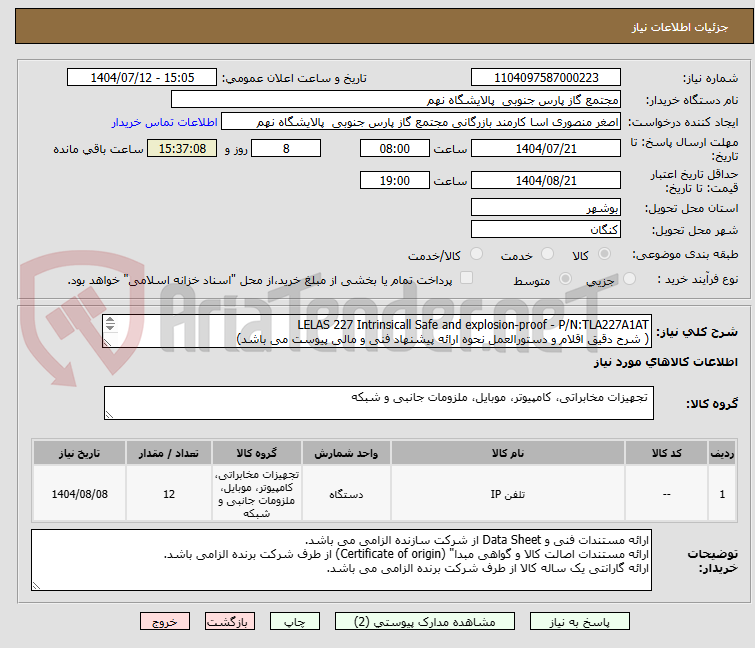
Task: Click the price validity date 1404/08/21
Action: pos(546,180)
